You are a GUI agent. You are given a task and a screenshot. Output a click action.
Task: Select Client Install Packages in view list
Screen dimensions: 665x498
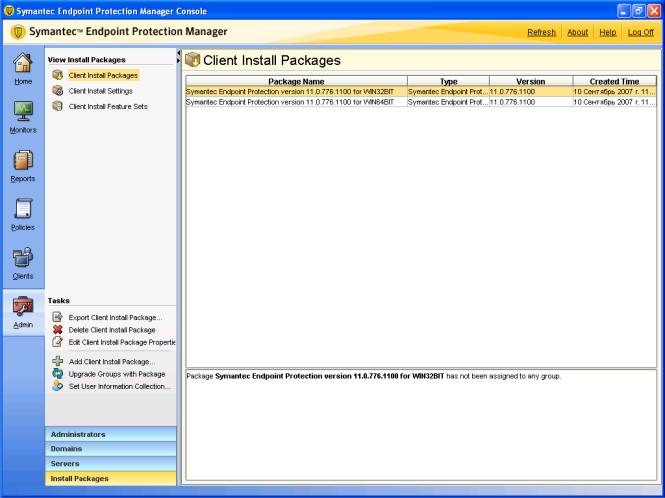103,76
